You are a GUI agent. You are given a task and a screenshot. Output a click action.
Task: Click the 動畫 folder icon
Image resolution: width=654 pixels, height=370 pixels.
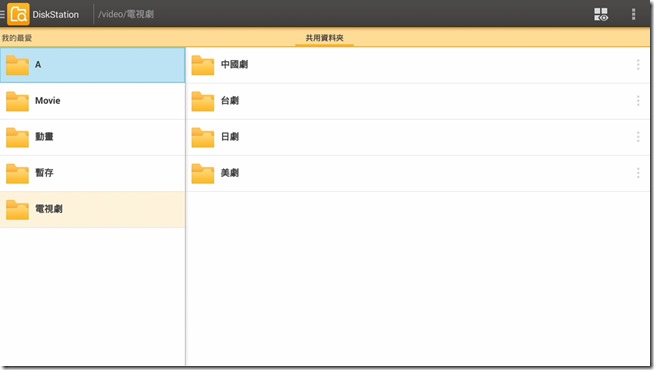pyautogui.click(x=18, y=137)
